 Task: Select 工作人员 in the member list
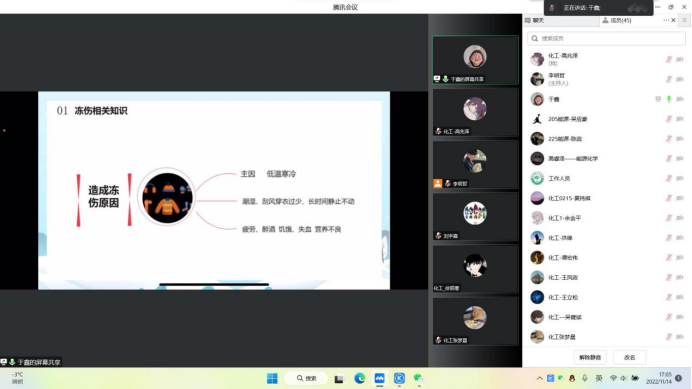[607, 178]
